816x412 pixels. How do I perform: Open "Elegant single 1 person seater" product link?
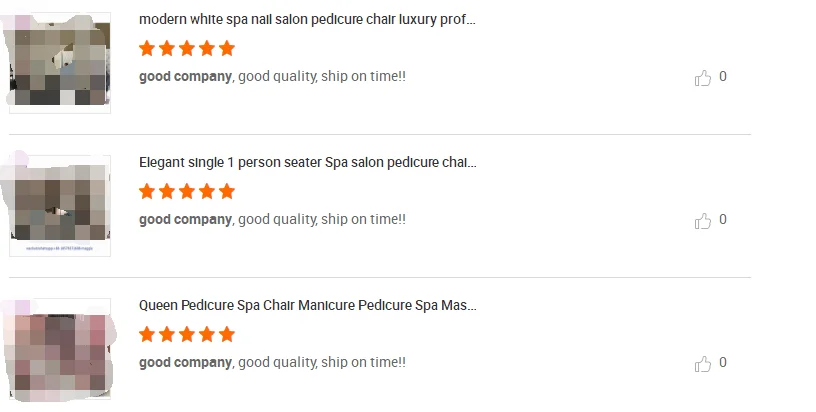pyautogui.click(x=307, y=162)
